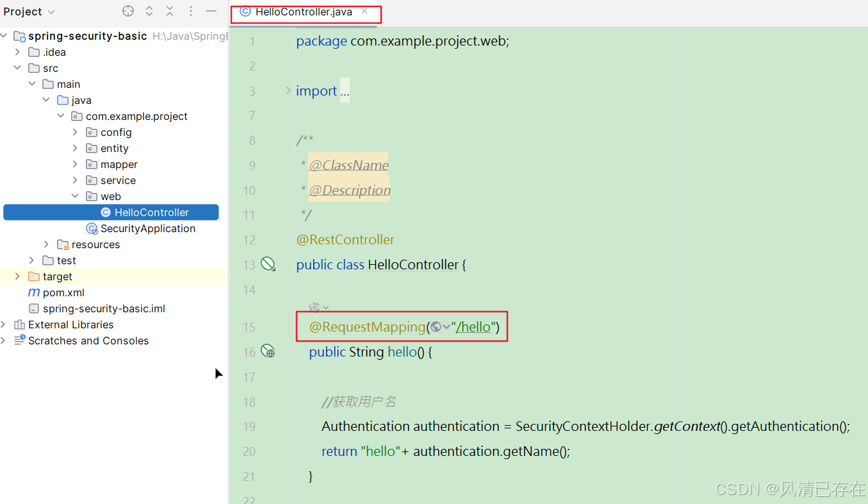Click the HelloController class name in code
Image resolution: width=868 pixels, height=504 pixels.
[413, 265]
